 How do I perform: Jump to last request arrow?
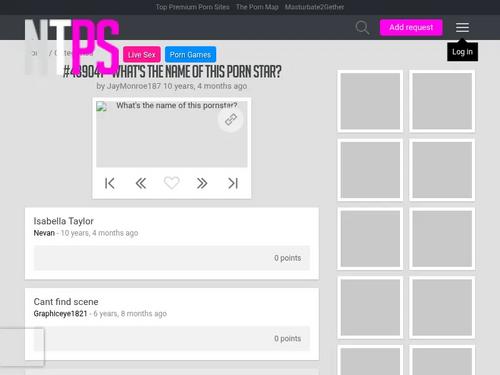(233, 183)
